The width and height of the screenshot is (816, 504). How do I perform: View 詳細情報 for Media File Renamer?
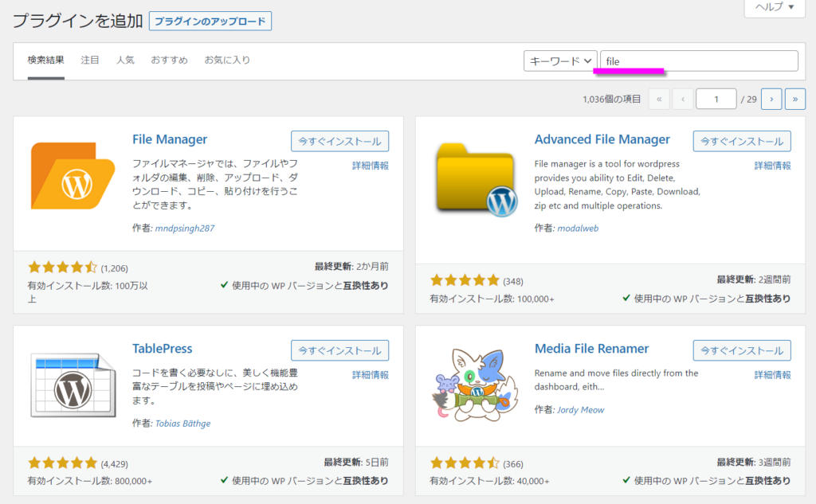click(x=773, y=374)
